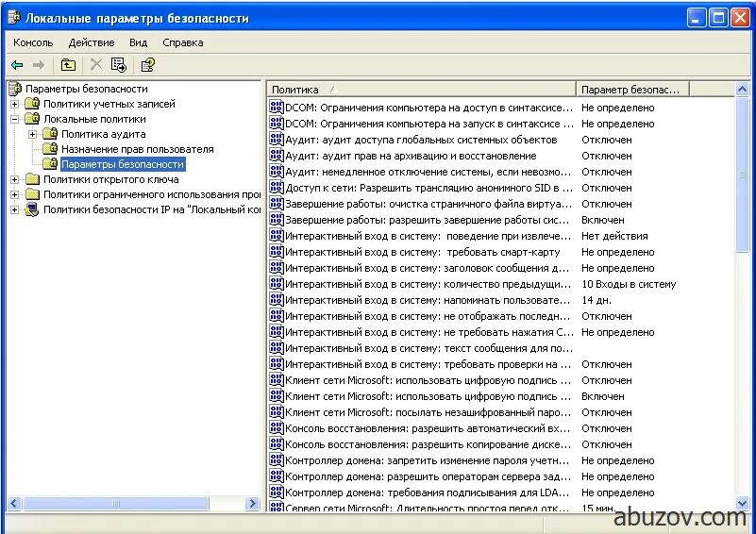The height and width of the screenshot is (534, 756).
Task: Click the folder icon of 'Политики учетных записей'
Action: tap(32, 103)
